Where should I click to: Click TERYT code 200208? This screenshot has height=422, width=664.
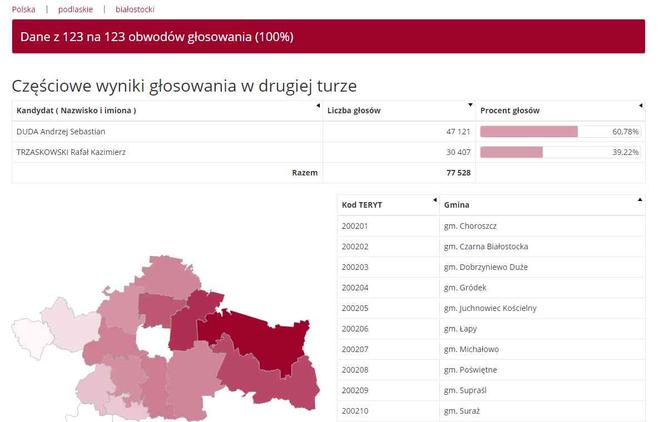click(355, 370)
